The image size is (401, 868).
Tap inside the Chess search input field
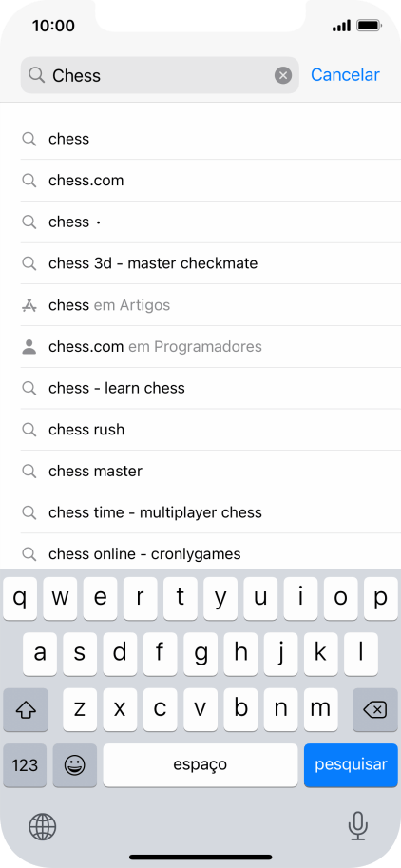[x=160, y=75]
